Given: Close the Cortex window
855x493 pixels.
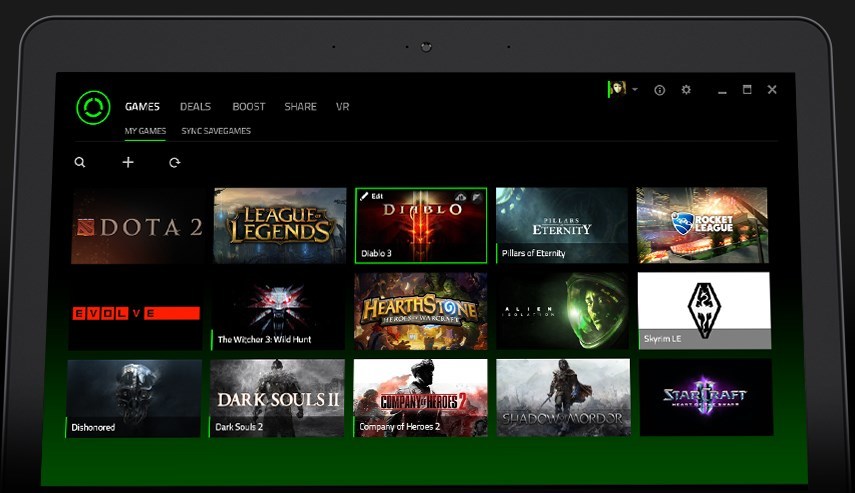Looking at the screenshot, I should (x=772, y=89).
